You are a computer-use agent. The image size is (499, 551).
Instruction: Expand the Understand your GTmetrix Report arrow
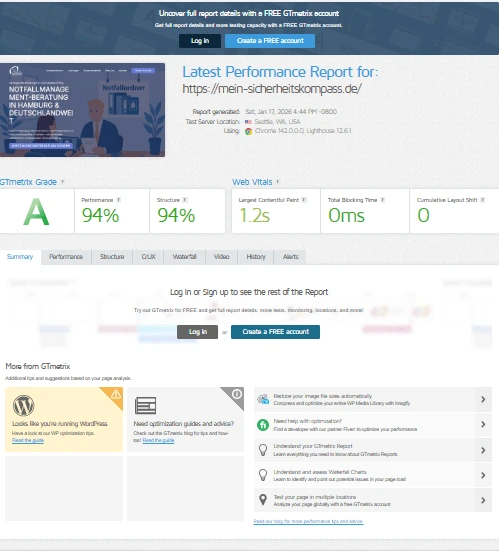483,450
